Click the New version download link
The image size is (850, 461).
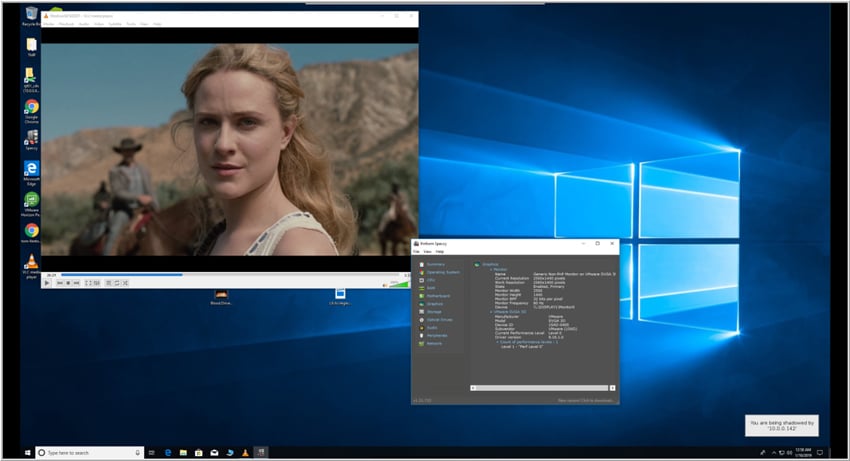(x=585, y=400)
